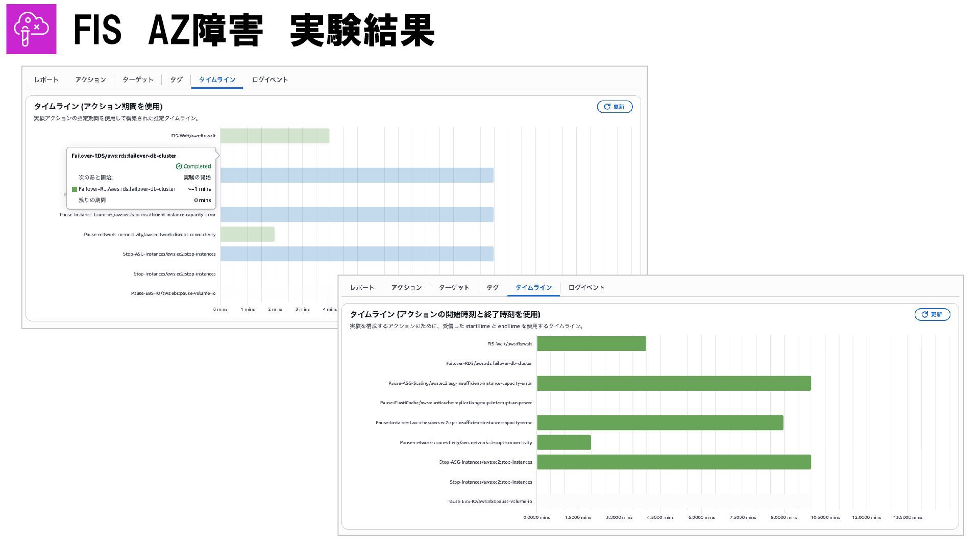Click Pause-network-connectivity green bar in lower timeline
Image resolution: width=980 pixels, height=551 pixels.
pos(564,442)
